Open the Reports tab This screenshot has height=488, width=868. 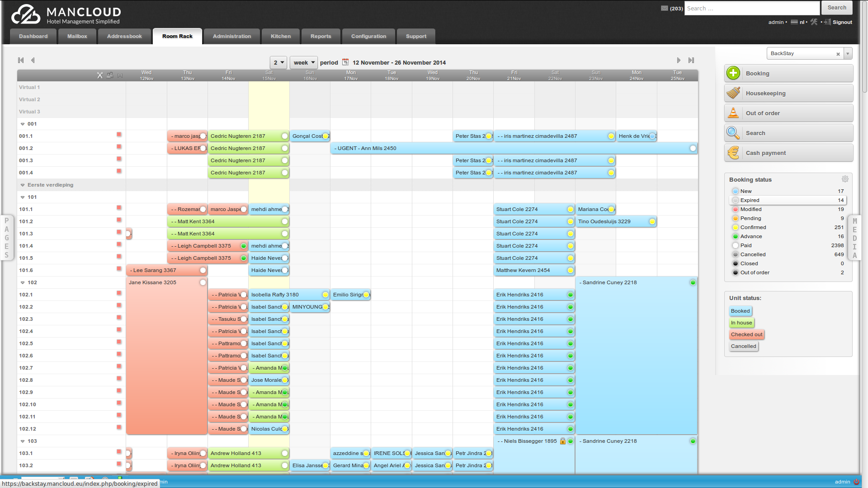(x=321, y=36)
